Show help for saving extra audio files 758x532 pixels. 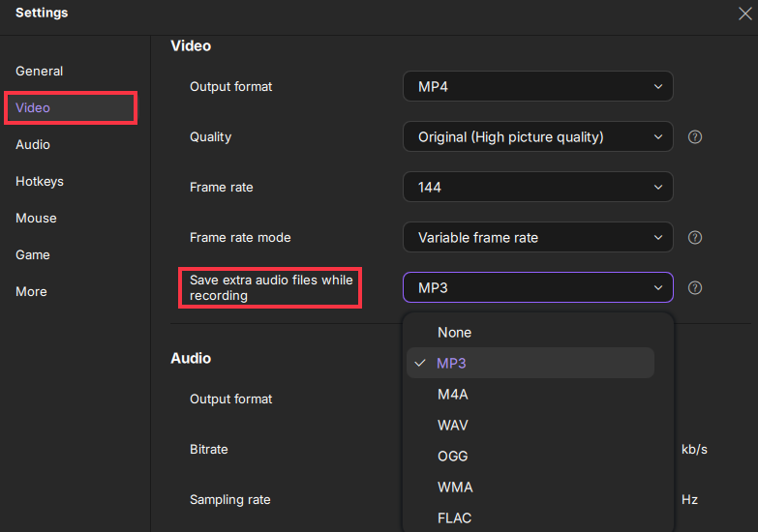[695, 288]
